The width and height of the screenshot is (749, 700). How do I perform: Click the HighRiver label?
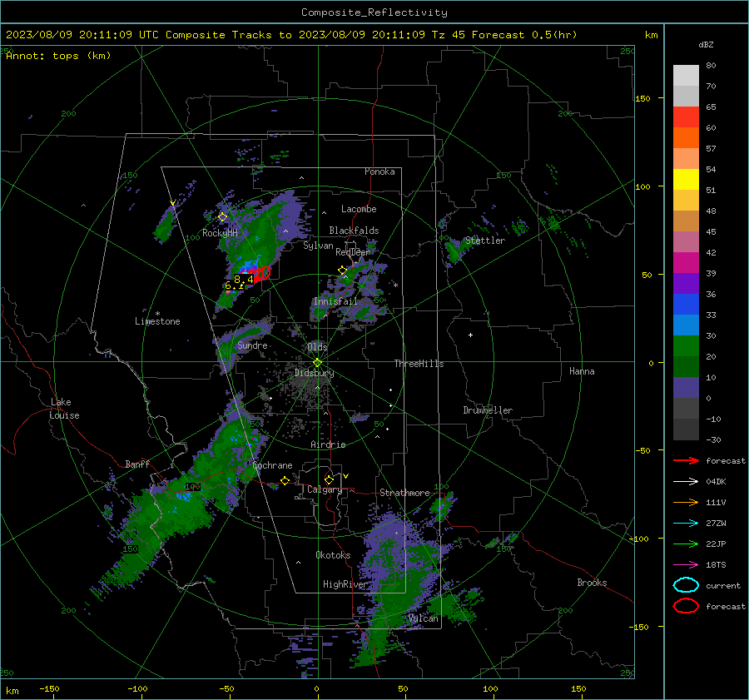coord(345,584)
